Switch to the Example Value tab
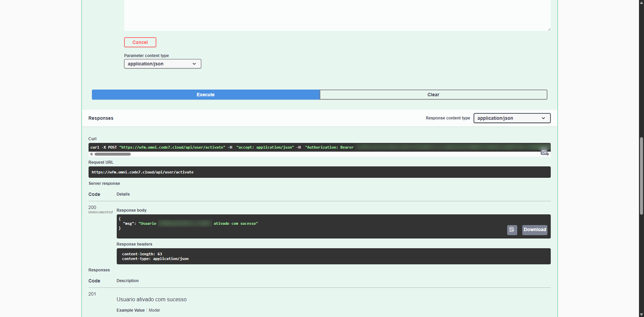 [x=130, y=310]
